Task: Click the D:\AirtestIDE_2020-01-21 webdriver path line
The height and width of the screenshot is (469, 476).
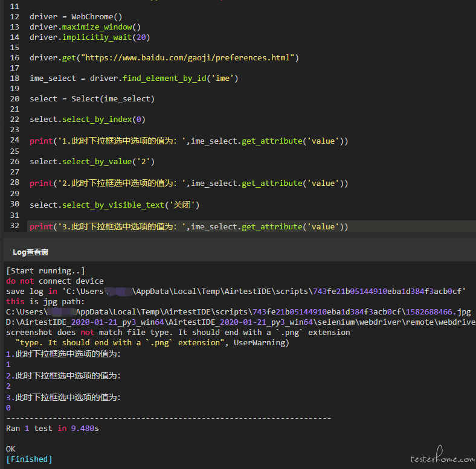Action: pos(241,322)
